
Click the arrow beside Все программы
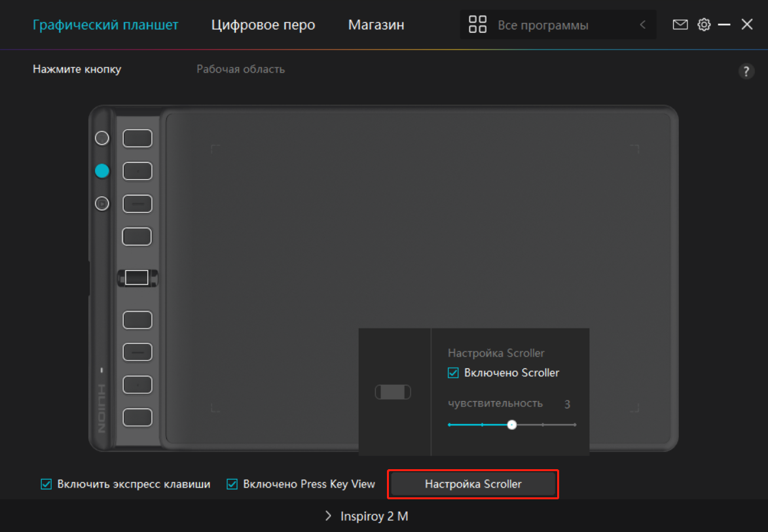(643, 25)
